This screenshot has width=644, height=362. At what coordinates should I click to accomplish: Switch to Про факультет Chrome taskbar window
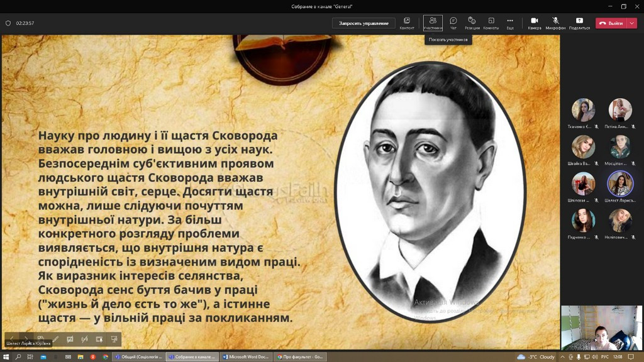(x=301, y=357)
